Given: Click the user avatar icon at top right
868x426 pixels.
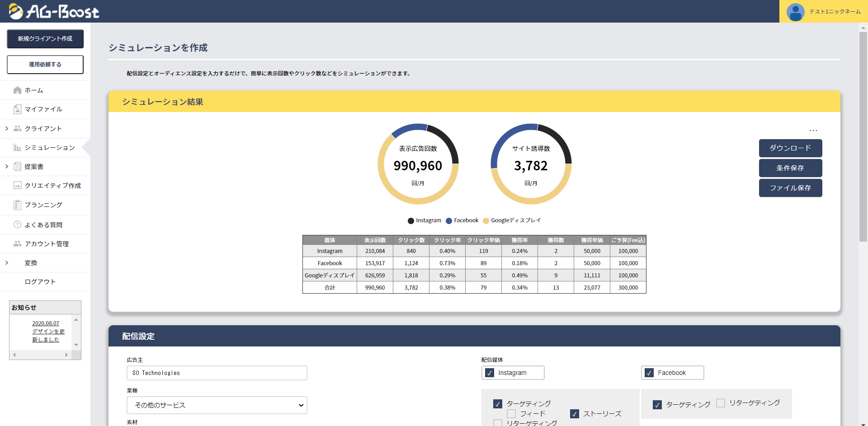Looking at the screenshot, I should 795,12.
